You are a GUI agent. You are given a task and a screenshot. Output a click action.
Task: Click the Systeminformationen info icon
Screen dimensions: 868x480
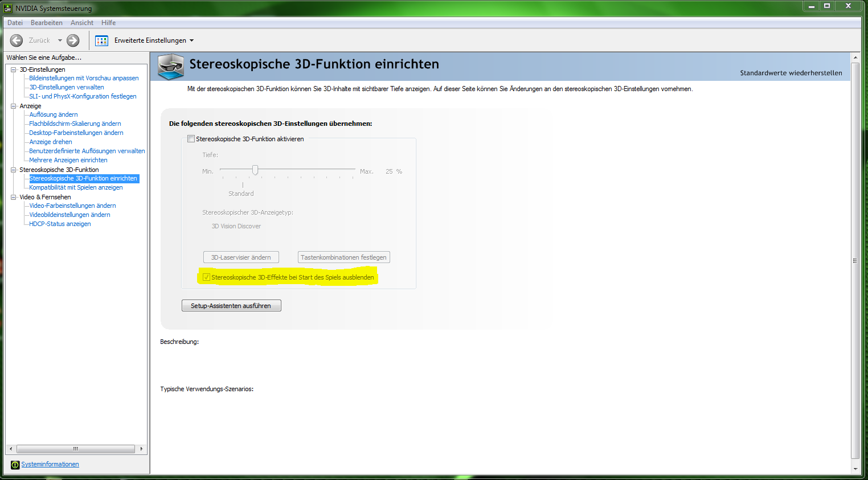[15, 465]
